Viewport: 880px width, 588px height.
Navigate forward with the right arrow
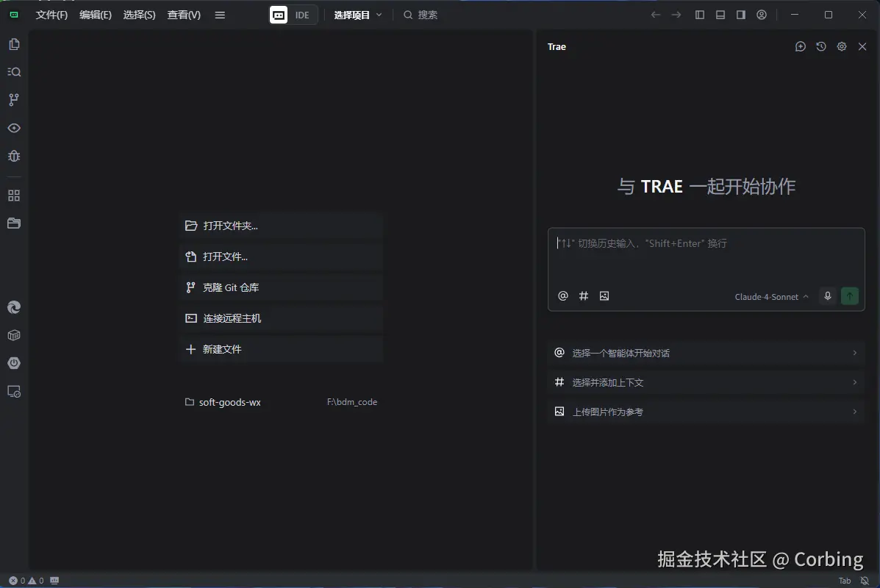pyautogui.click(x=676, y=15)
